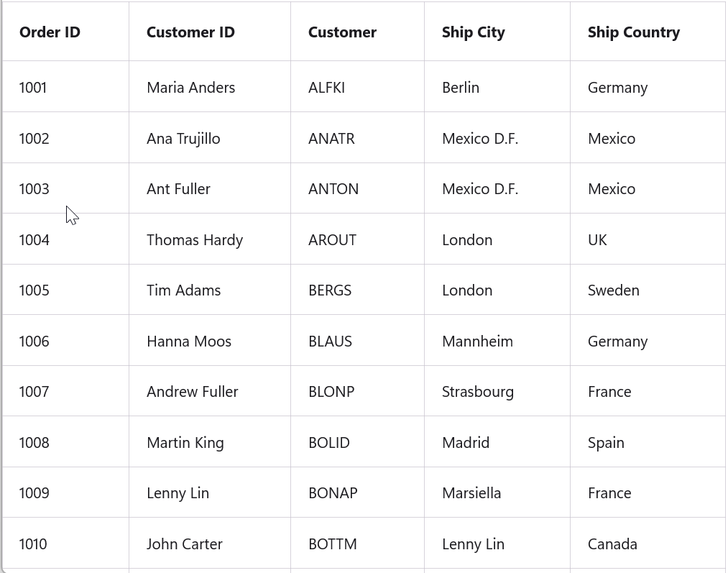Viewport: 728px width, 573px height.
Task: Select the Ship City column header
Action: pyautogui.click(x=473, y=32)
